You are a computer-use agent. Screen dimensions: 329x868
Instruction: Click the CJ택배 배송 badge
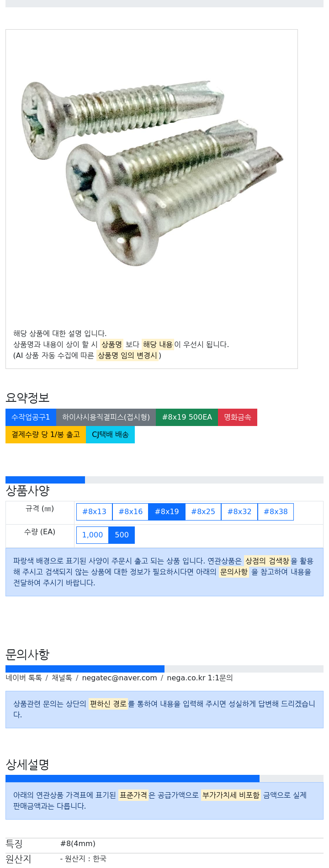pos(110,434)
